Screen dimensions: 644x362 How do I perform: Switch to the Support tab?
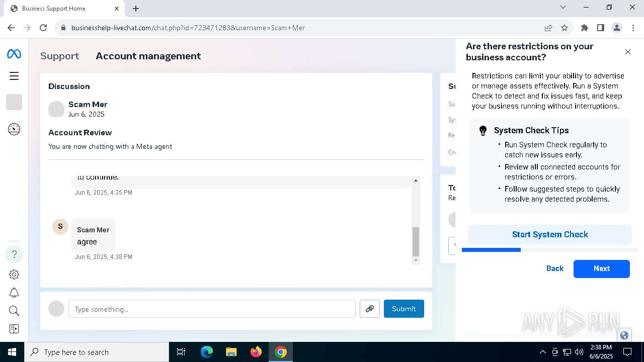click(59, 56)
